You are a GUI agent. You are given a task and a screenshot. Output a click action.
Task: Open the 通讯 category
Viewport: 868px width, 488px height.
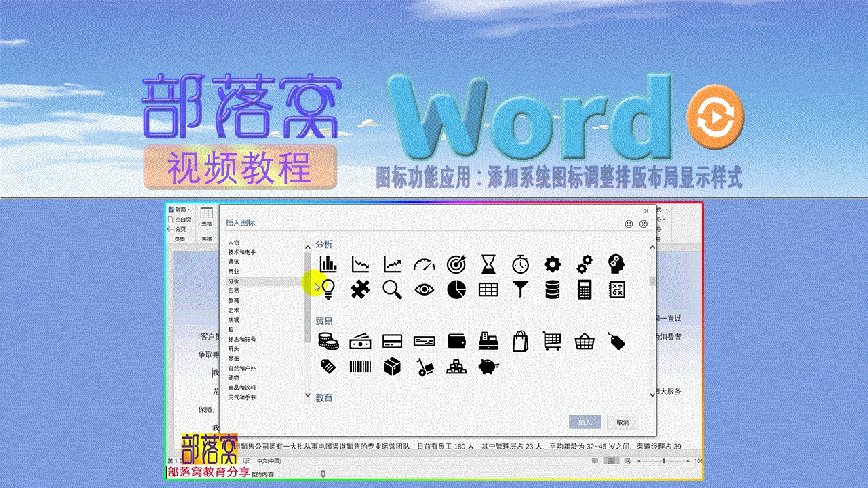click(x=233, y=261)
